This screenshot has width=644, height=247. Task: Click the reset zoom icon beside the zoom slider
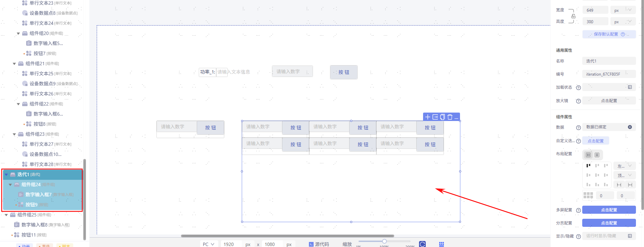click(x=422, y=244)
